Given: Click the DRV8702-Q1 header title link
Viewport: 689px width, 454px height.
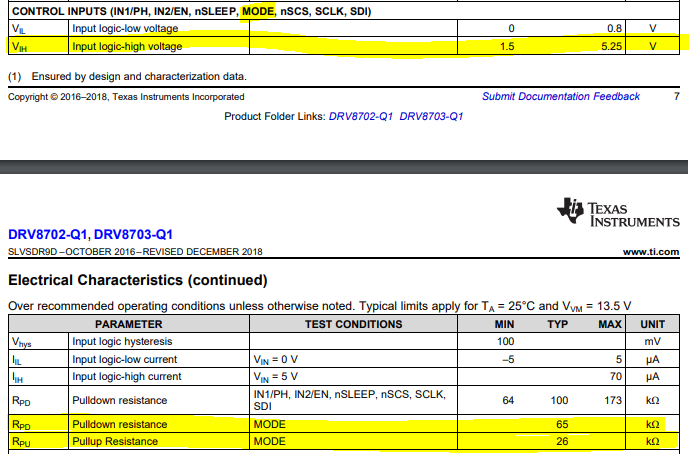Looking at the screenshot, I should 47,235.
